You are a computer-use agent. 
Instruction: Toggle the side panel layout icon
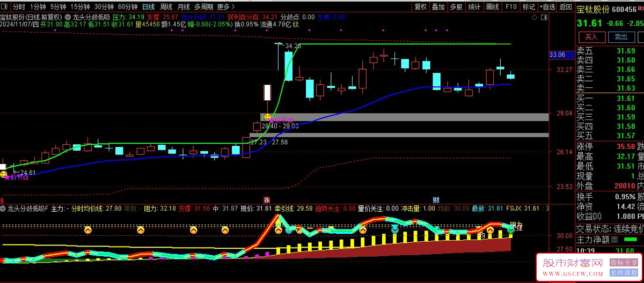click(544, 18)
